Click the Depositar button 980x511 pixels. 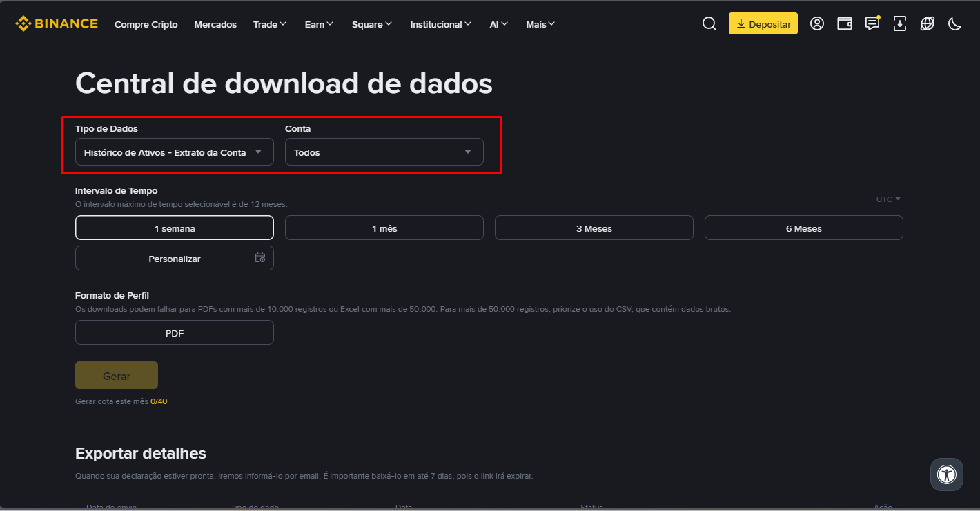coord(763,23)
